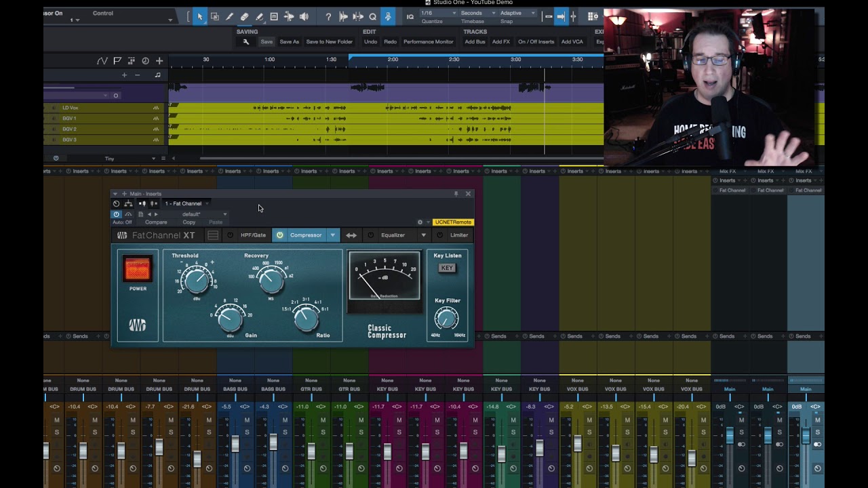Open the Equalizer model dropdown arrow
Viewport: 868px width, 488px height.
[x=423, y=235]
